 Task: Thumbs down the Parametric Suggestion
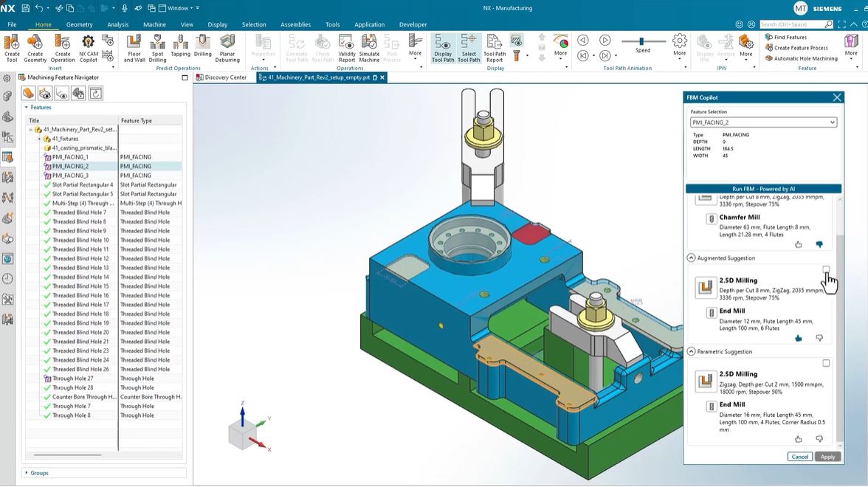tap(819, 439)
